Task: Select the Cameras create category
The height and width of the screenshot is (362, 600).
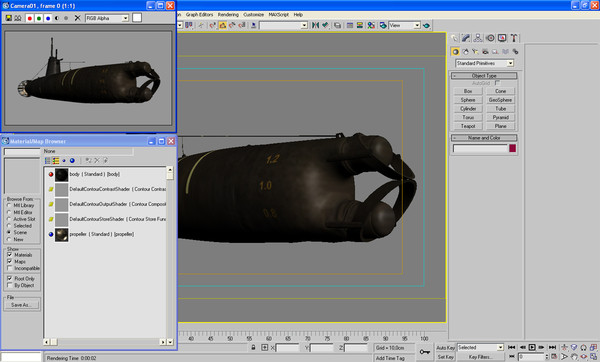Action: (x=485, y=52)
